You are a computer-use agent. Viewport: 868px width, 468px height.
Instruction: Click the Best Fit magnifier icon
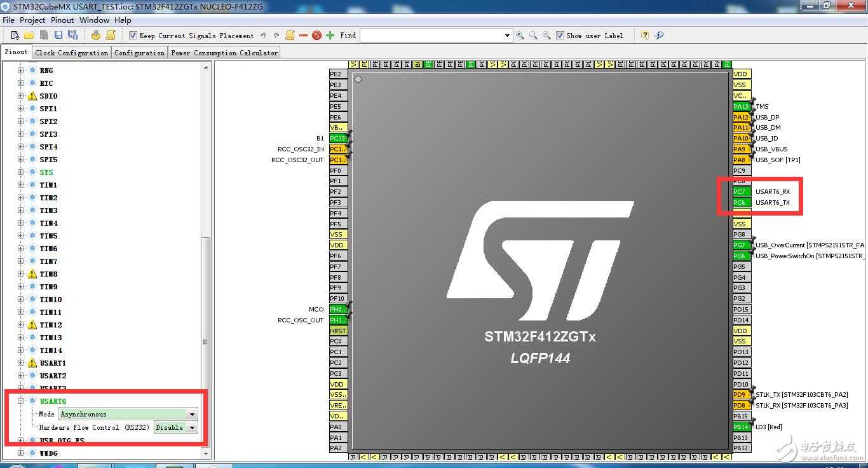pyautogui.click(x=533, y=36)
